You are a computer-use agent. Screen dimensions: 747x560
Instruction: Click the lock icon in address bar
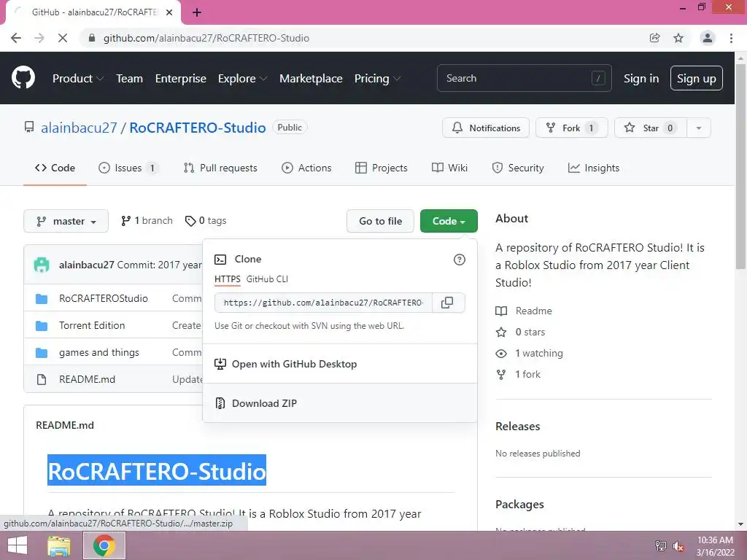click(x=91, y=38)
